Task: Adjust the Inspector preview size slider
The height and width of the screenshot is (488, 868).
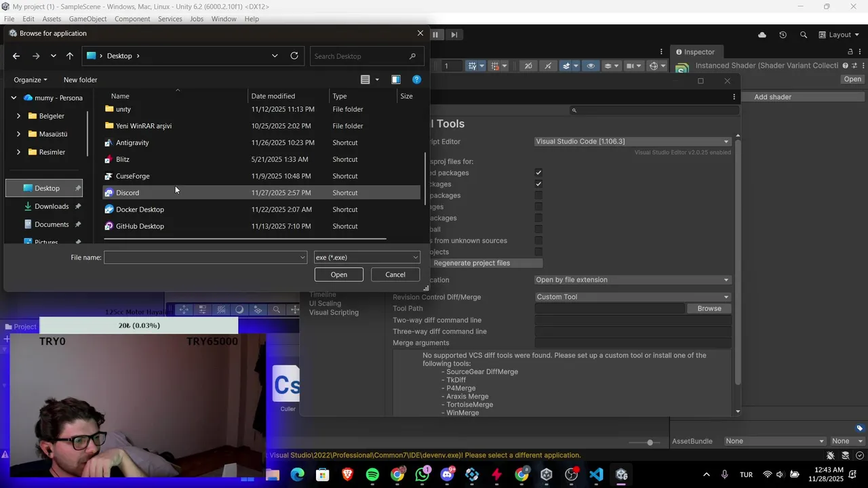Action: 650,443
